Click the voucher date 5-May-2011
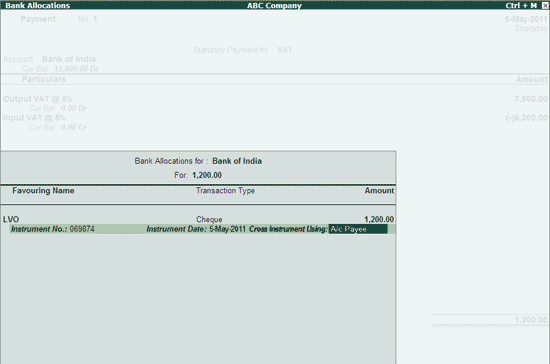This screenshot has height=364, width=550. (x=526, y=19)
